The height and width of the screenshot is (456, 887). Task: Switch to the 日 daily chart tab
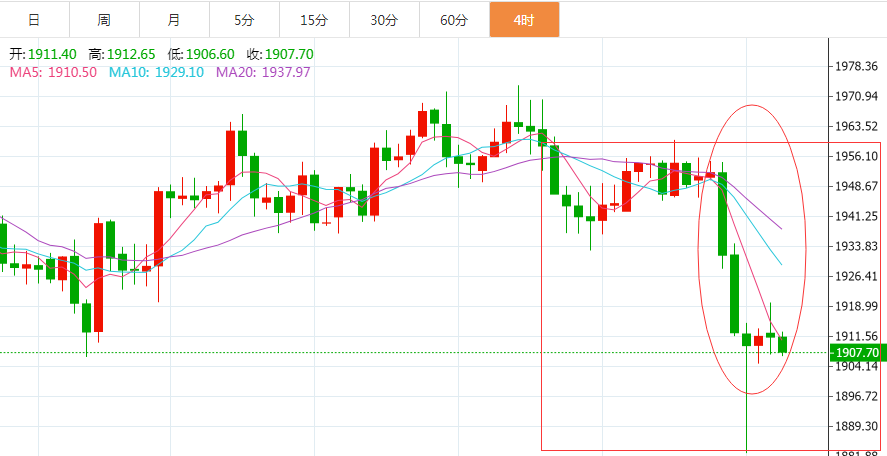(35, 20)
